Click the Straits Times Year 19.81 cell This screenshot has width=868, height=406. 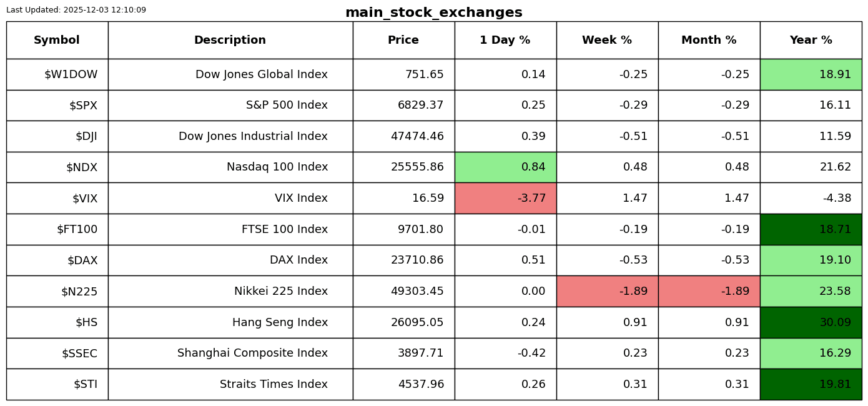click(811, 385)
